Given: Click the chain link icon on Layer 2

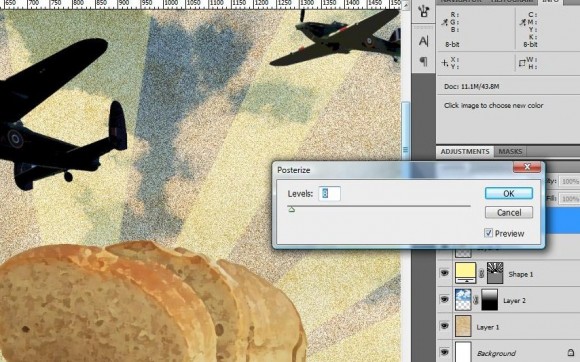Looking at the screenshot, I should 476,300.
